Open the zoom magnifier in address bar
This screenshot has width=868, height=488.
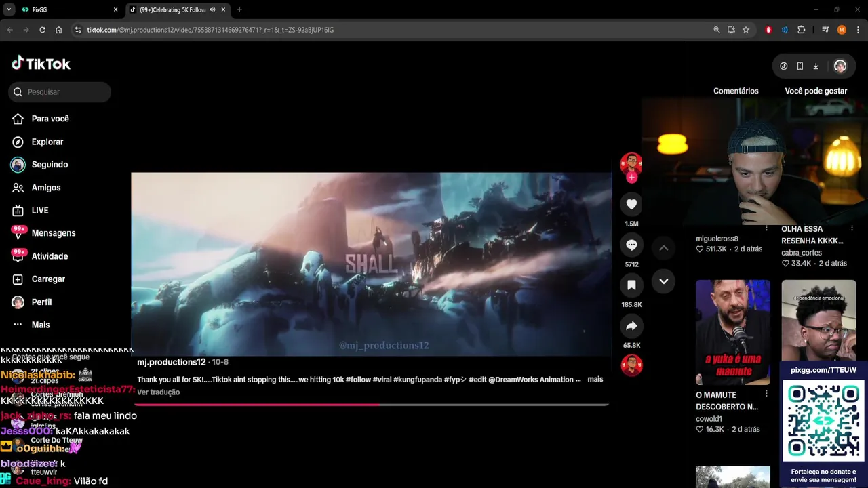pyautogui.click(x=717, y=30)
